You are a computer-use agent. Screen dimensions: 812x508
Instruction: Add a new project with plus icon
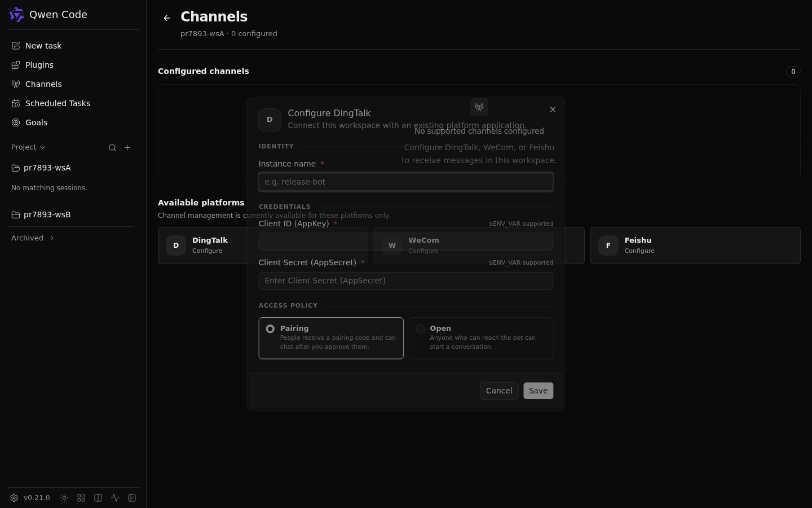pyautogui.click(x=127, y=147)
